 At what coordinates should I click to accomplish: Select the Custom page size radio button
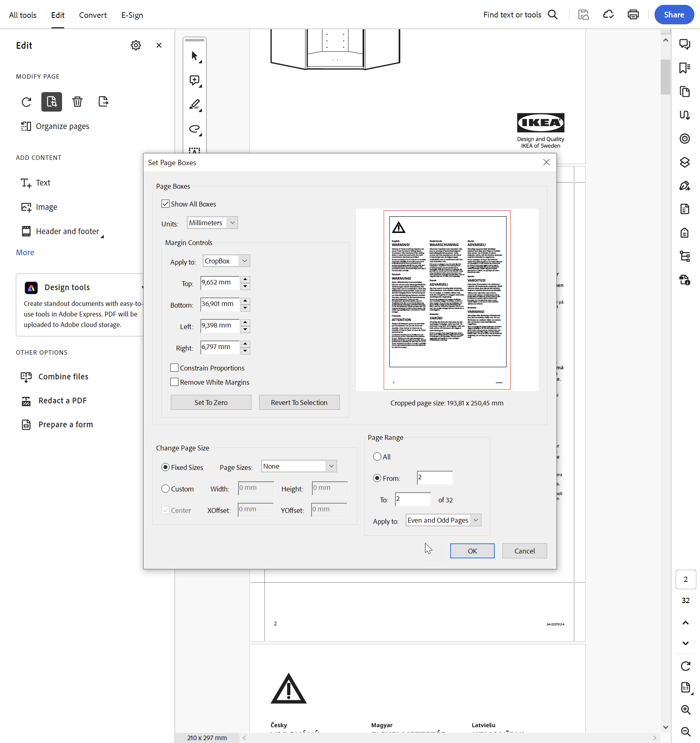coord(165,489)
